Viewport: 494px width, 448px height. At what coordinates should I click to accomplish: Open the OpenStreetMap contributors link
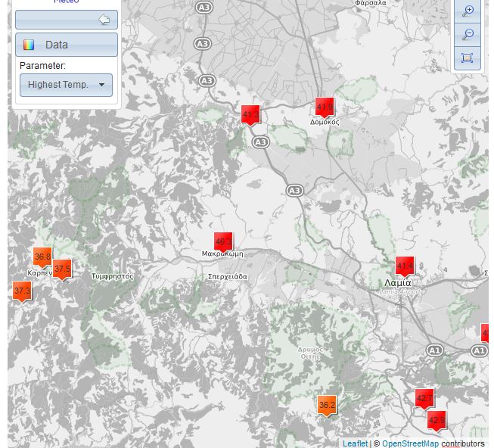[410, 443]
